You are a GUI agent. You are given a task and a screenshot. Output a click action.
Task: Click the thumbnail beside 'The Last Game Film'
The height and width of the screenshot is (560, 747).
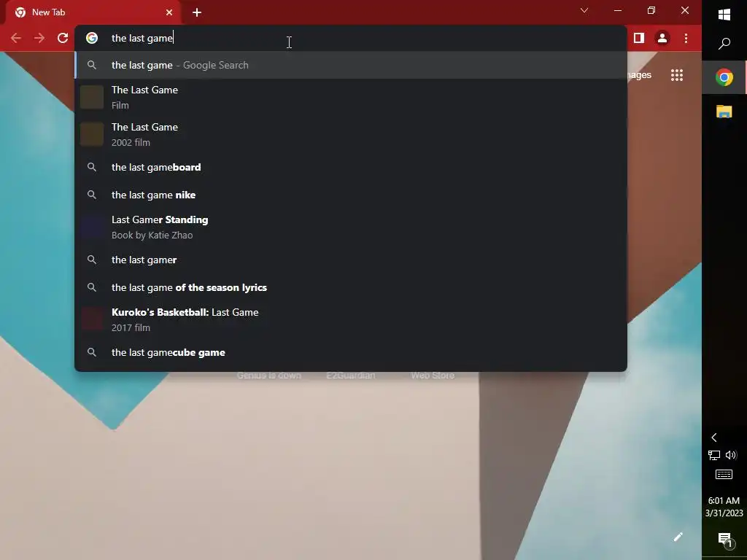click(x=92, y=97)
